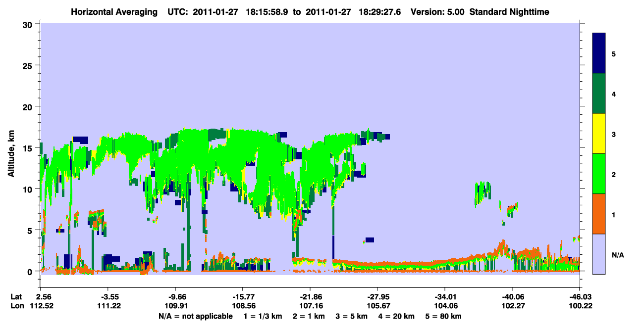Screen dimensions: 644x330
Task: Click the legend text '2 = 1 km'
Action: (309, 316)
